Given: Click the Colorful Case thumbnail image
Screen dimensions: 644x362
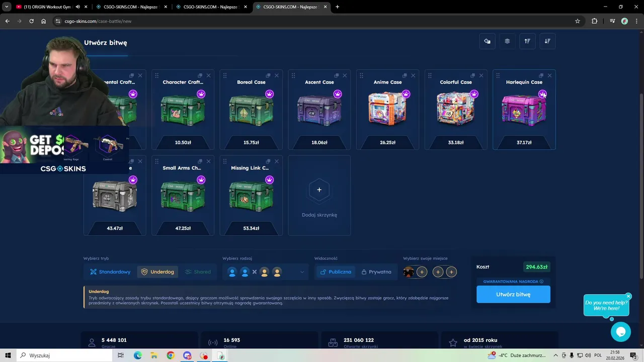Looking at the screenshot, I should pyautogui.click(x=456, y=109).
